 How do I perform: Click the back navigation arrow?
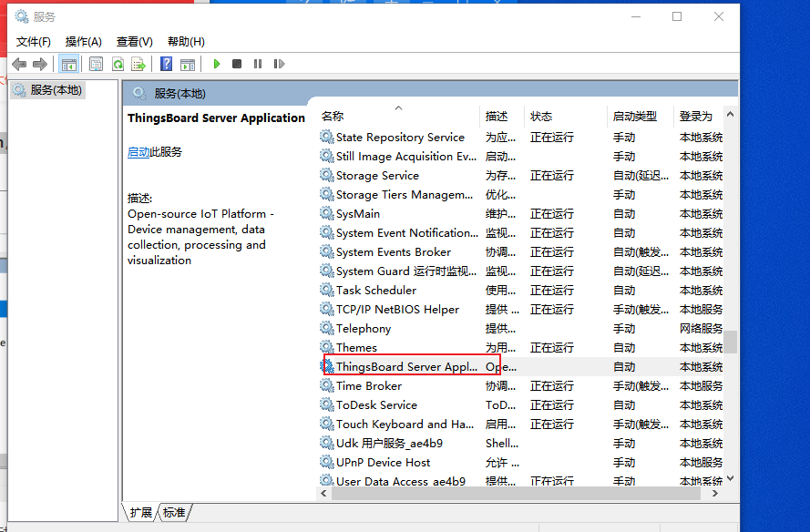19,64
